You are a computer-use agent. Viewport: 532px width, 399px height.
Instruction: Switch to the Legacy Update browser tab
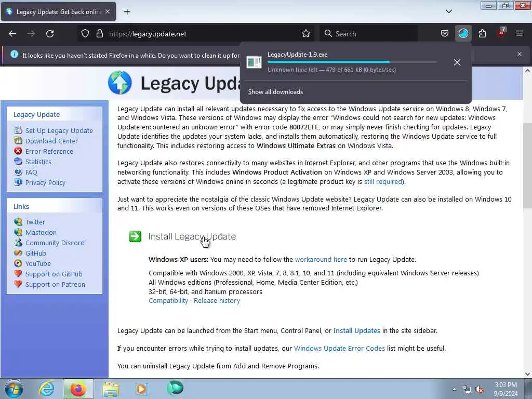[58, 11]
